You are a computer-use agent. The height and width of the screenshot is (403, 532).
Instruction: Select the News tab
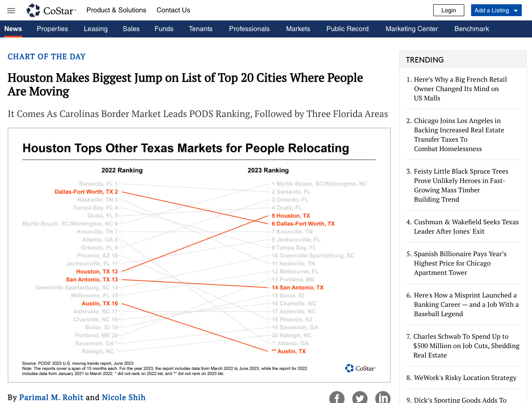tap(13, 29)
